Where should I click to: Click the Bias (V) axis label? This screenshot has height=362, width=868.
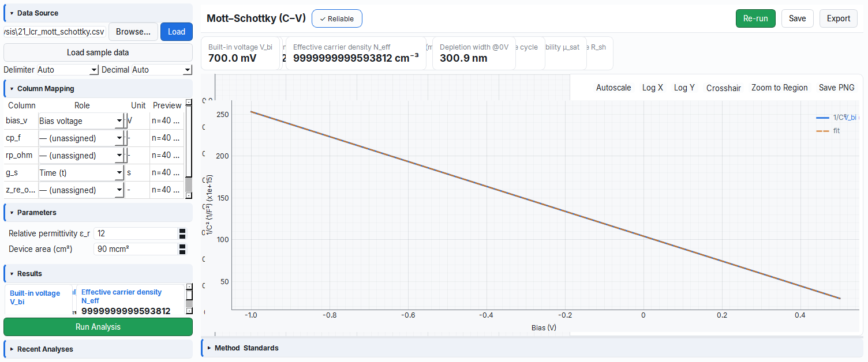click(544, 328)
